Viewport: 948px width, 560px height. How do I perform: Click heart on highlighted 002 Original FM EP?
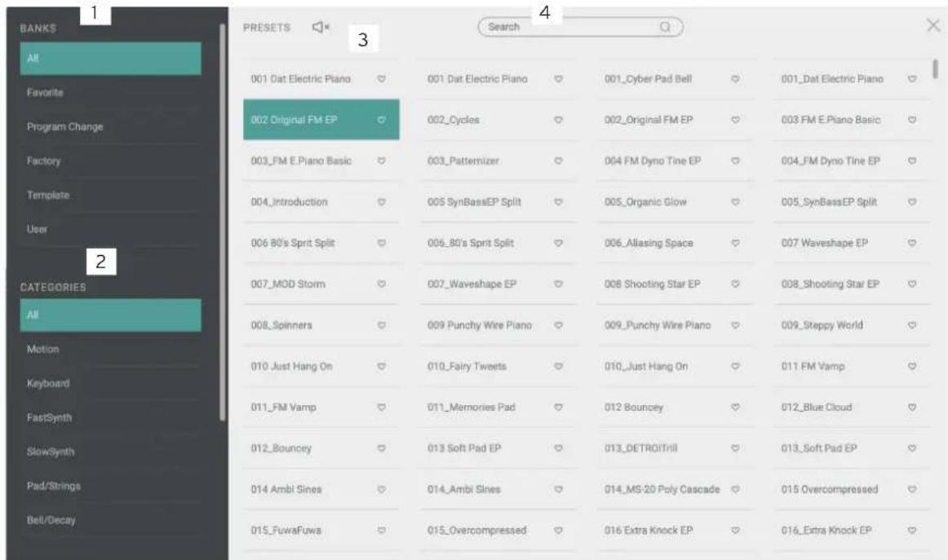[382, 120]
